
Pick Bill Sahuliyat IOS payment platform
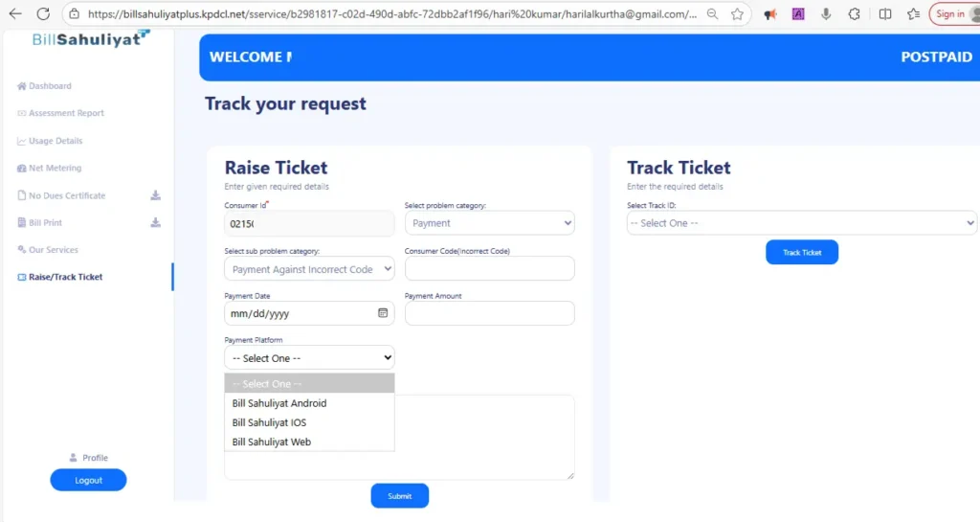269,422
